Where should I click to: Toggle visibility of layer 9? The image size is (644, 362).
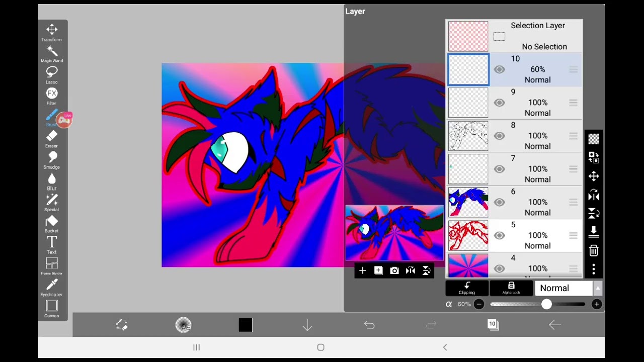coord(499,103)
